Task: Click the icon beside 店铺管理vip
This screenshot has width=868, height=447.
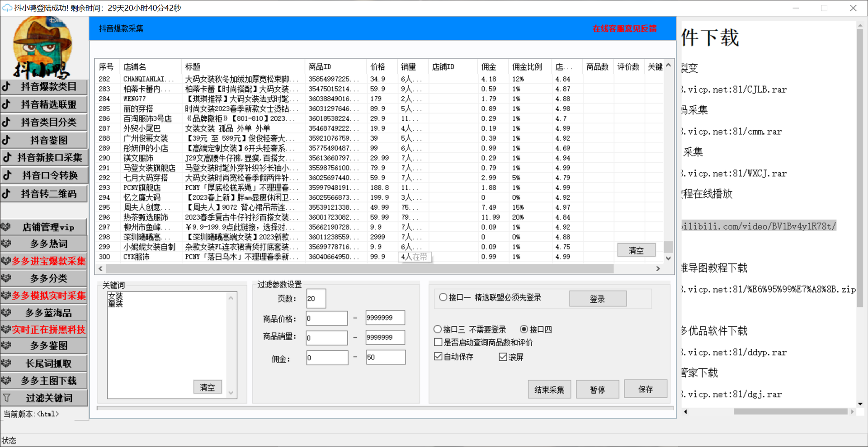Action: pos(6,227)
